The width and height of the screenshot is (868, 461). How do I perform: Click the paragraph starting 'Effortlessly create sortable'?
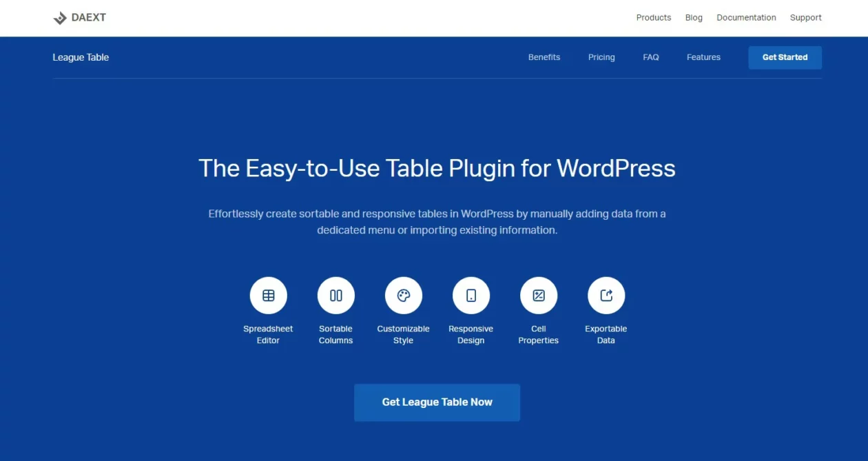click(x=437, y=222)
